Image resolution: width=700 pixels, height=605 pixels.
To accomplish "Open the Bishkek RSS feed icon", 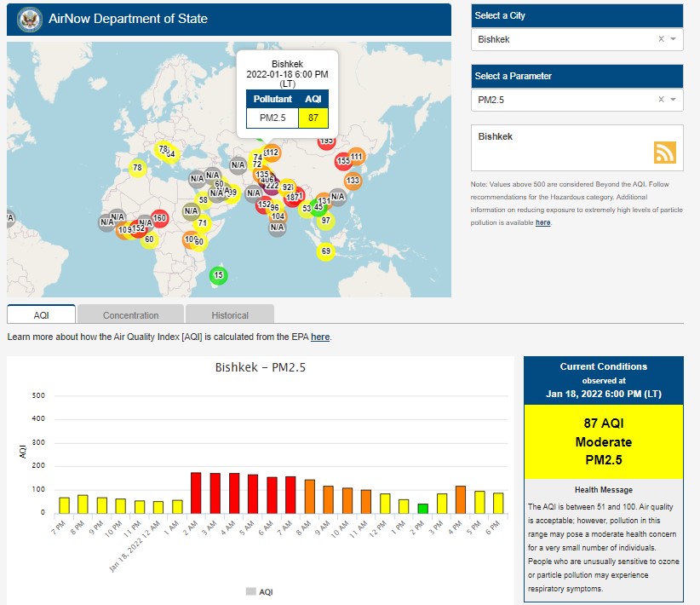I will tap(664, 152).
